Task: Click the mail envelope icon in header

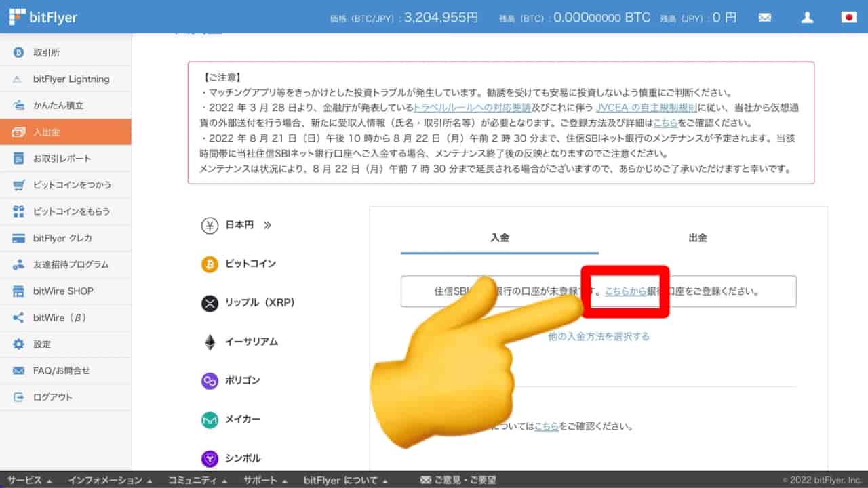Action: point(765,18)
